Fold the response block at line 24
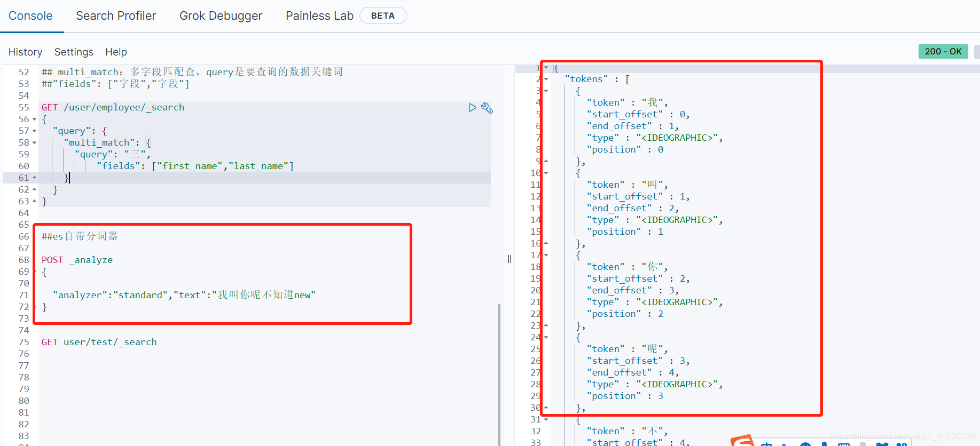This screenshot has height=446, width=980. point(546,338)
